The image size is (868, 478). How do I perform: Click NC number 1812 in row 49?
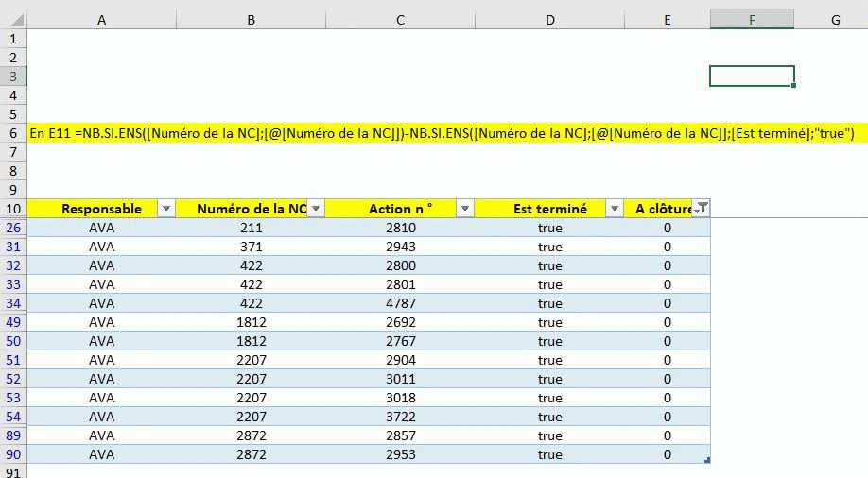(x=252, y=322)
